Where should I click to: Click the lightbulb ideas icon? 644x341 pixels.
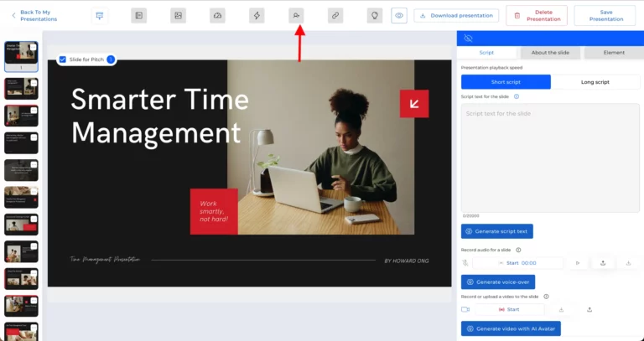(x=374, y=15)
